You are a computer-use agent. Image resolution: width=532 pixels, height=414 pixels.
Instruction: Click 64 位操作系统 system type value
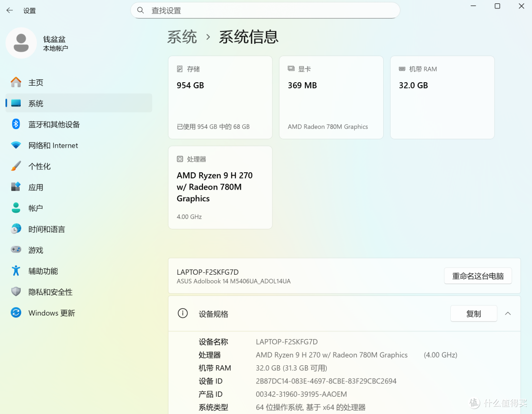tap(311, 407)
